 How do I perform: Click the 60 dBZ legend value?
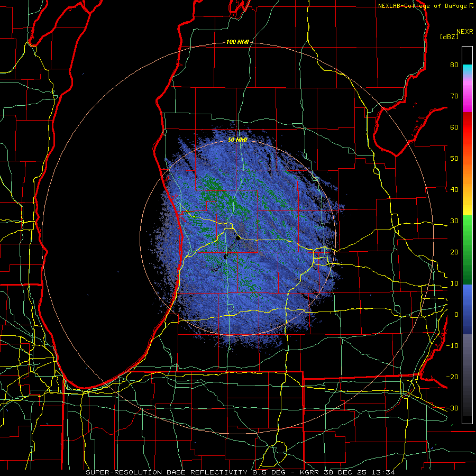click(x=454, y=127)
